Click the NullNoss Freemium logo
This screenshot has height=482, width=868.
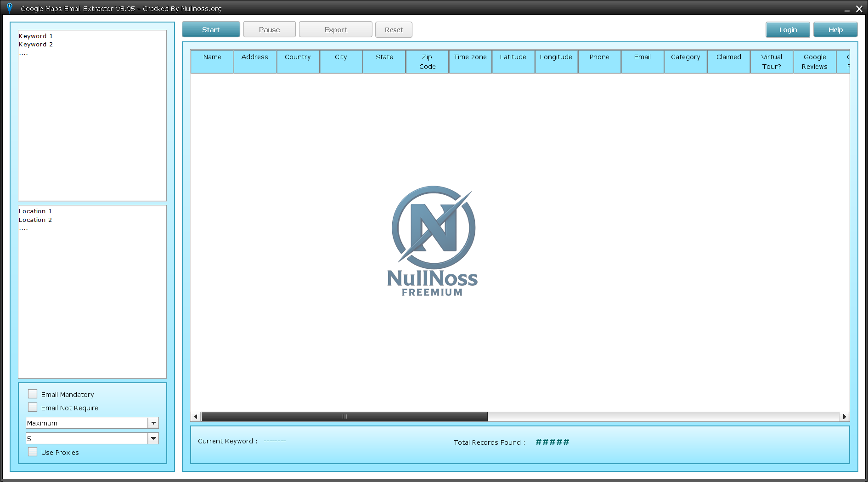click(x=432, y=241)
